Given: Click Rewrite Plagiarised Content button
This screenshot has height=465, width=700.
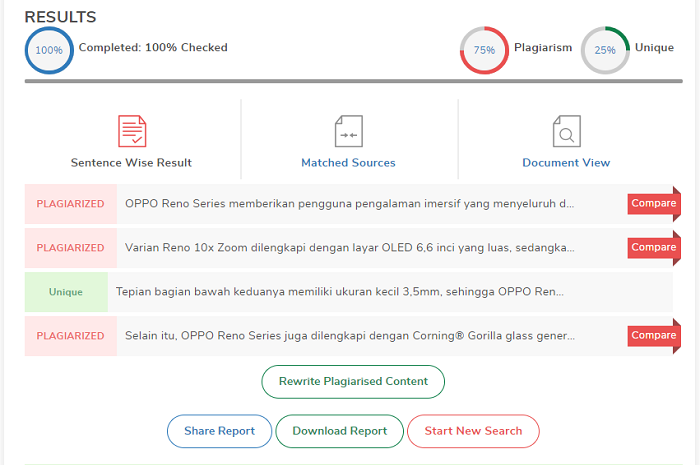Looking at the screenshot, I should 353,382.
